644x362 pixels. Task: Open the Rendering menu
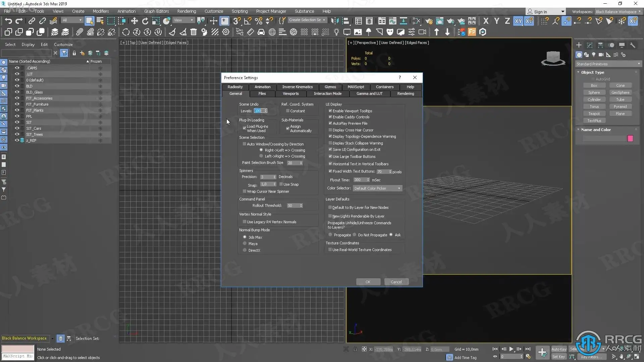186,11
